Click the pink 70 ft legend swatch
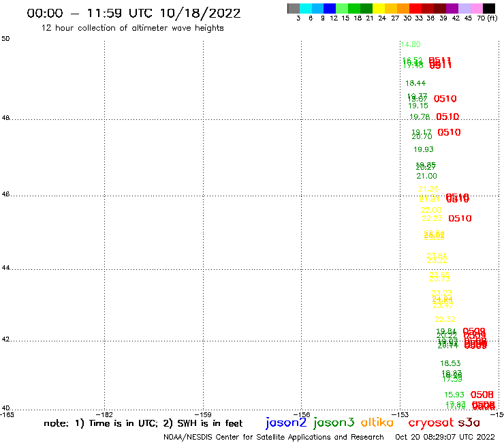The width and height of the screenshot is (504, 443). click(x=476, y=8)
